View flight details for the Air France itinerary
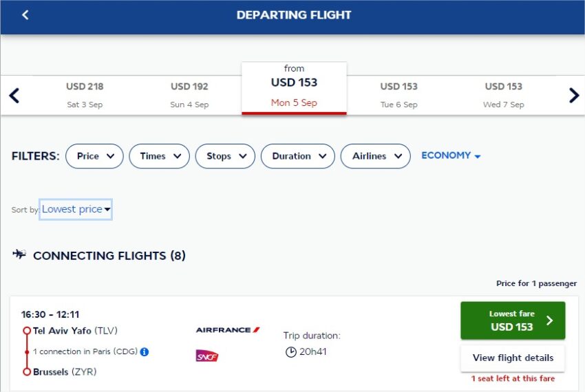Image resolution: width=585 pixels, height=392 pixels. 513,358
